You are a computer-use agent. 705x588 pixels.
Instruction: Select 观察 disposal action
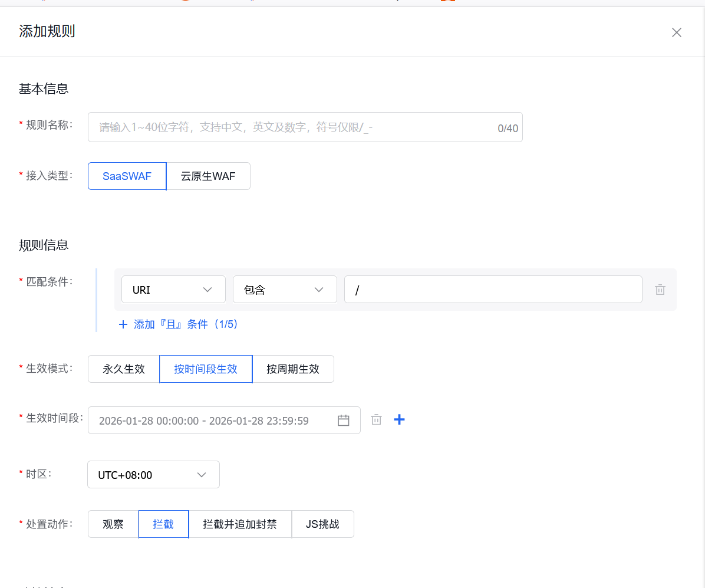click(113, 524)
